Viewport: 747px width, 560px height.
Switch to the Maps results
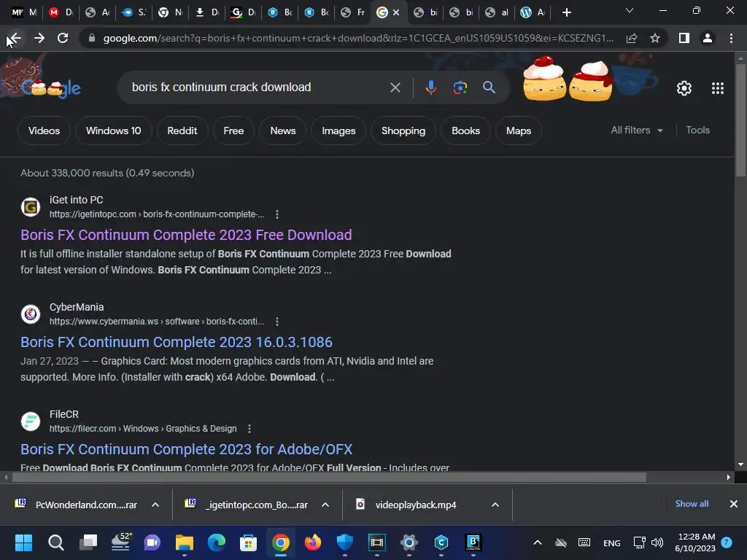519,131
